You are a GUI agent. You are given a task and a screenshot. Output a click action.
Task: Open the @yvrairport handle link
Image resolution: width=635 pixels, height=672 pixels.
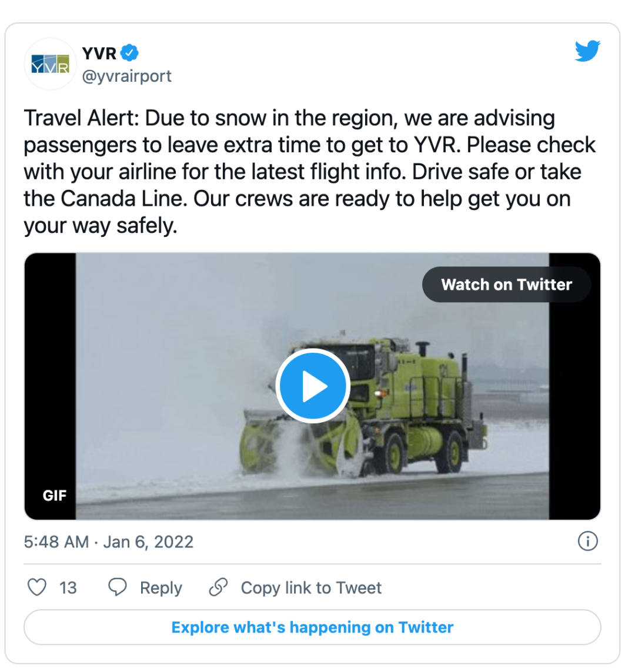coord(126,76)
